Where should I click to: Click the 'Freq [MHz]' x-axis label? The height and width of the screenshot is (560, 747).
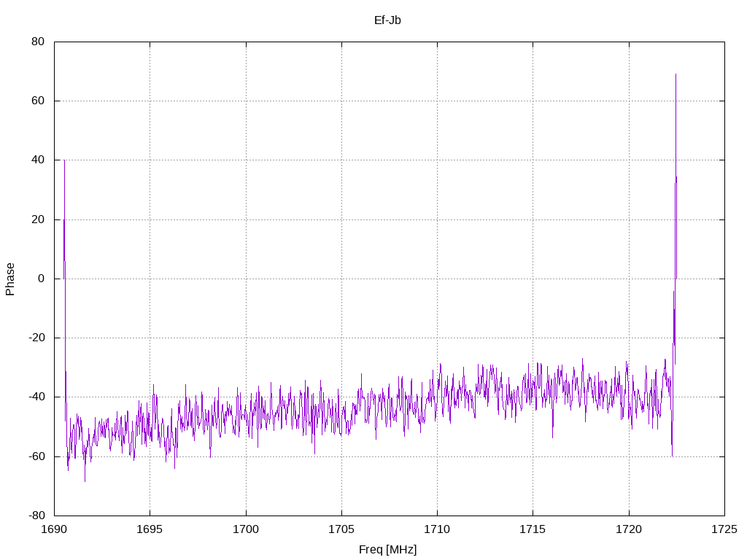coord(387,550)
